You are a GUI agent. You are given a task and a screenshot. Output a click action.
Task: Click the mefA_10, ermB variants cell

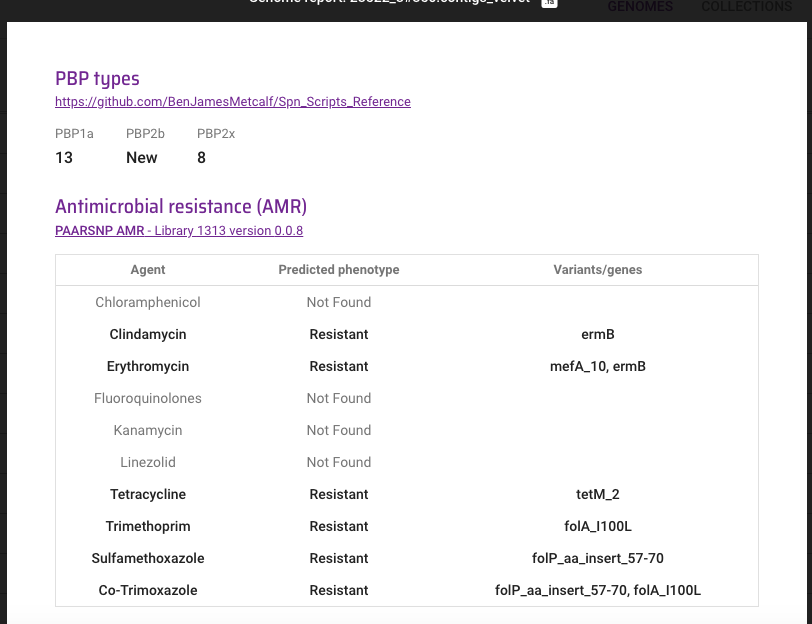598,367
